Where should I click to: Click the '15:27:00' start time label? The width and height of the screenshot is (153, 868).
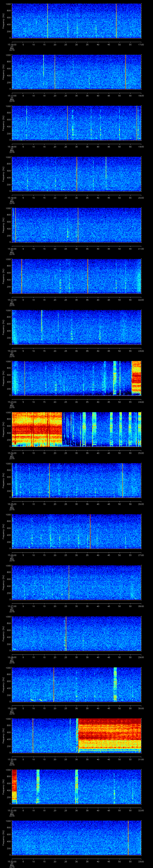coord(12,606)
